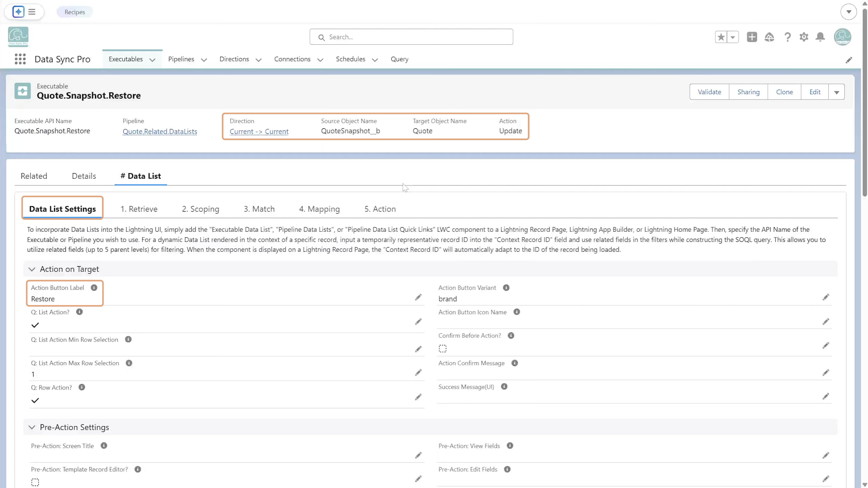Show info for Action Button Variant
The image size is (868, 488).
pos(506,288)
